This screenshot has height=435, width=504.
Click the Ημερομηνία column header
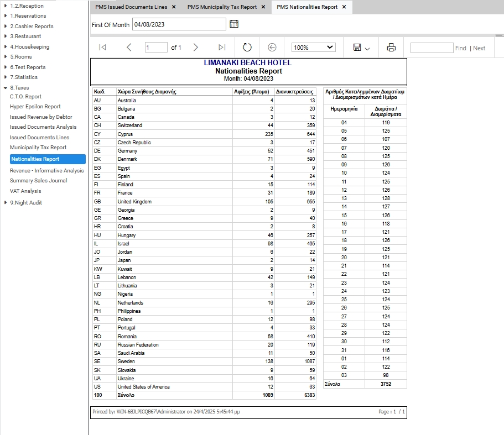(x=344, y=109)
